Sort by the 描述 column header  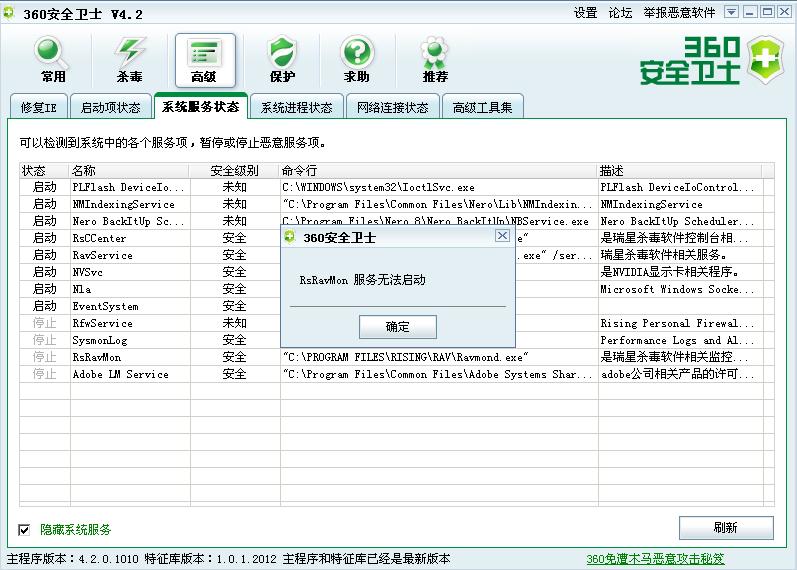[680, 170]
